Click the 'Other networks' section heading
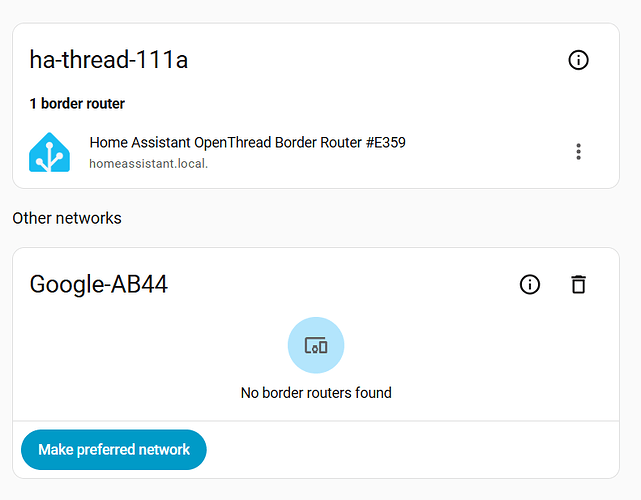641x500 pixels. click(x=67, y=218)
